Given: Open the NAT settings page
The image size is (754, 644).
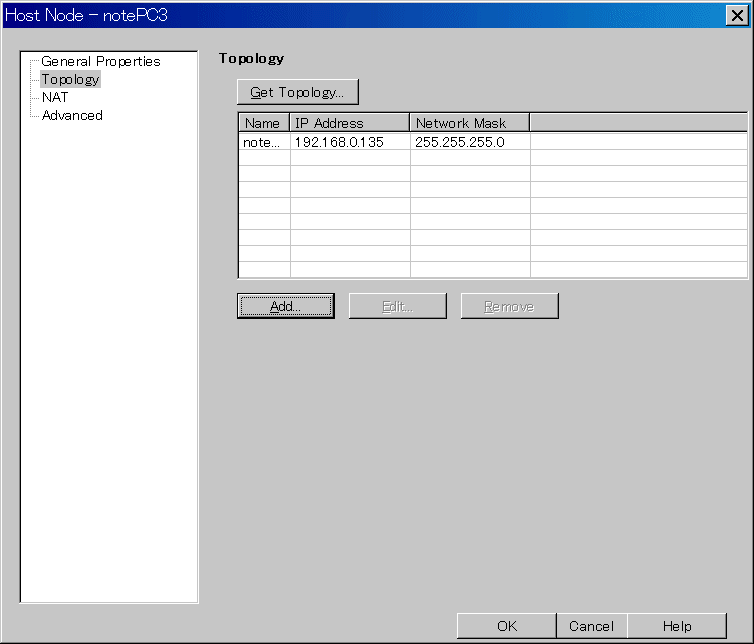Looking at the screenshot, I should point(55,97).
